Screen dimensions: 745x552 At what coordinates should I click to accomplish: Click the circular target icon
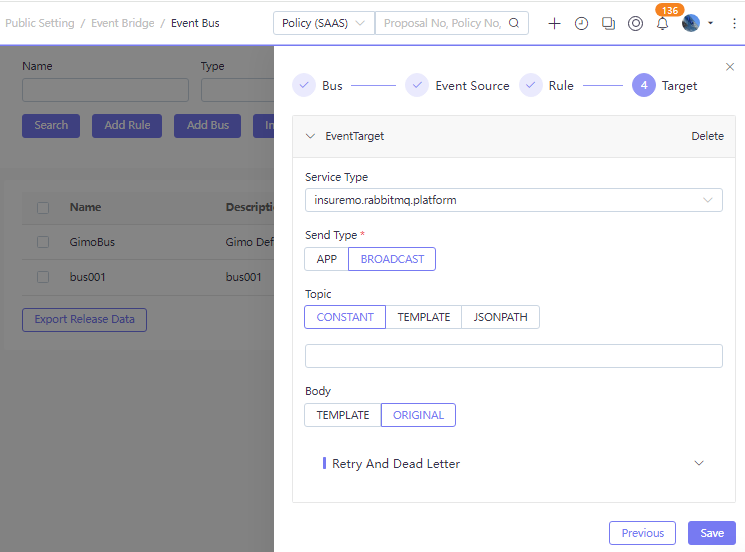click(635, 23)
